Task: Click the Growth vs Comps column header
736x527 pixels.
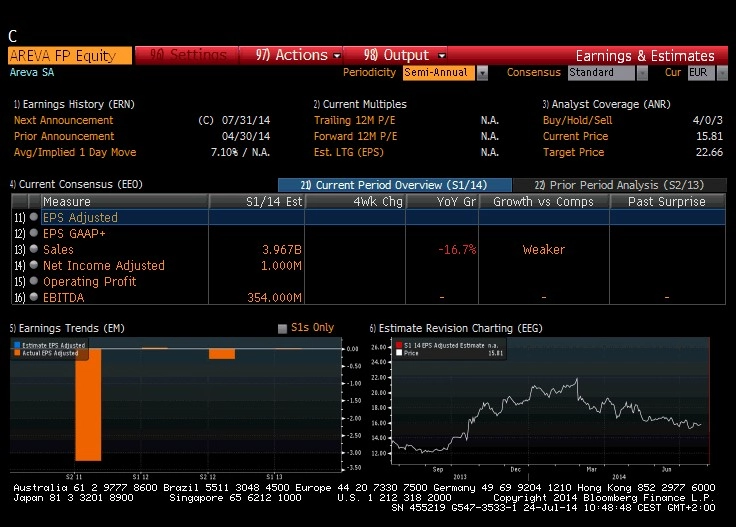Action: coord(544,202)
